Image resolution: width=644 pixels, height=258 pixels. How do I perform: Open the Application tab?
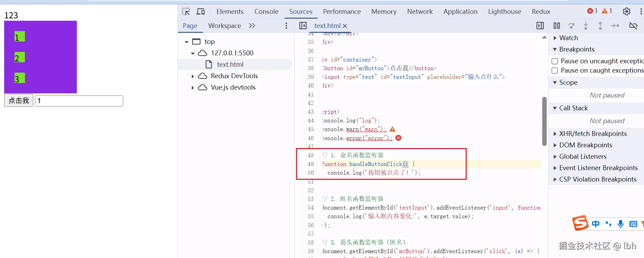point(460,11)
